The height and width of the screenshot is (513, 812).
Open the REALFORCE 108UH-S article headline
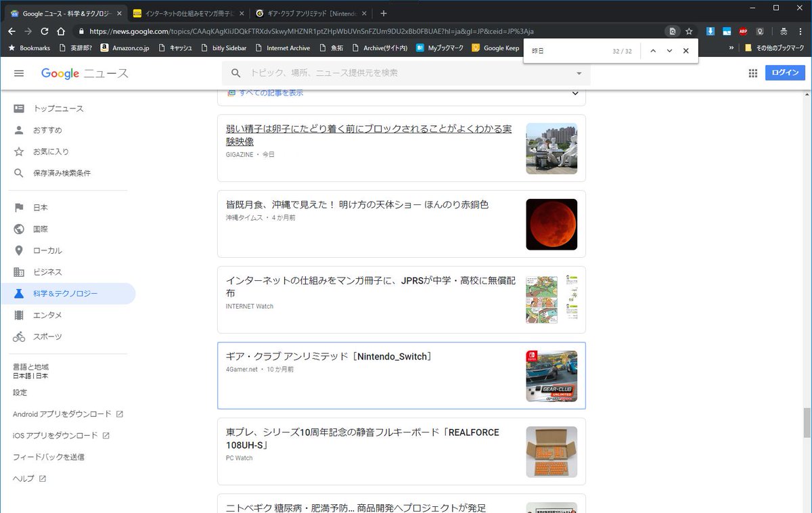(363, 439)
